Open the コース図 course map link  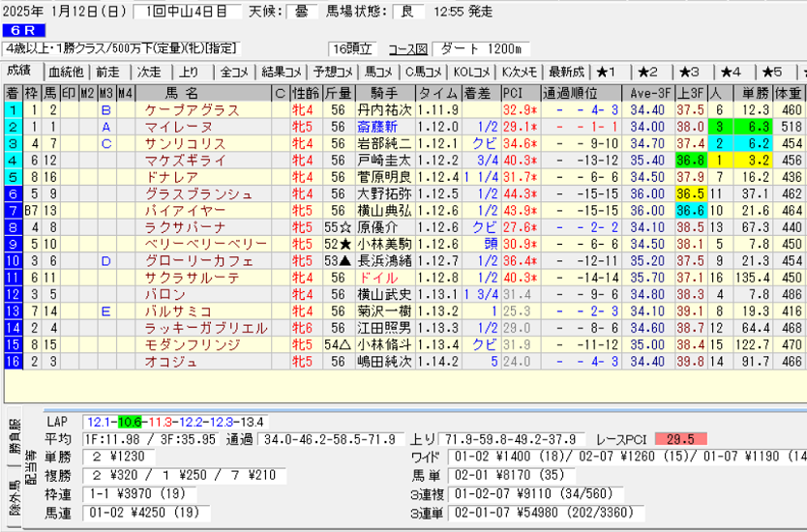coord(407,49)
